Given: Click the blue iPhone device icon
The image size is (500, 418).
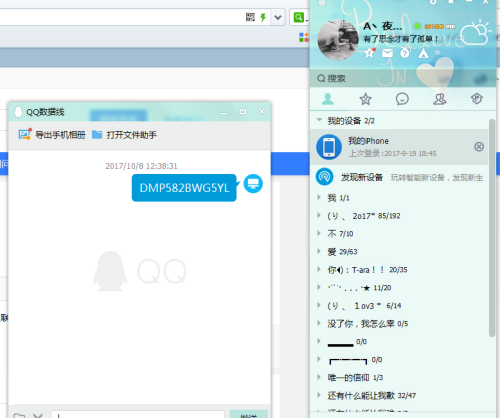Looking at the screenshot, I should point(329,147).
